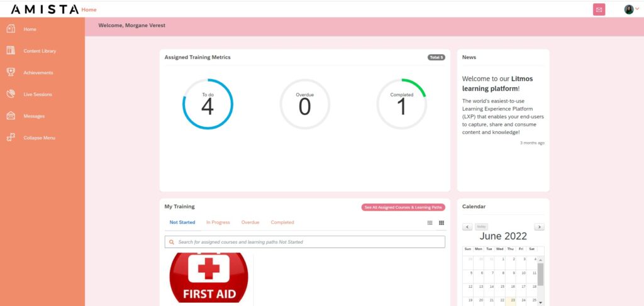Screen dimensions: 644x306
Task: Select June 15 in calendar
Action: point(500,290)
